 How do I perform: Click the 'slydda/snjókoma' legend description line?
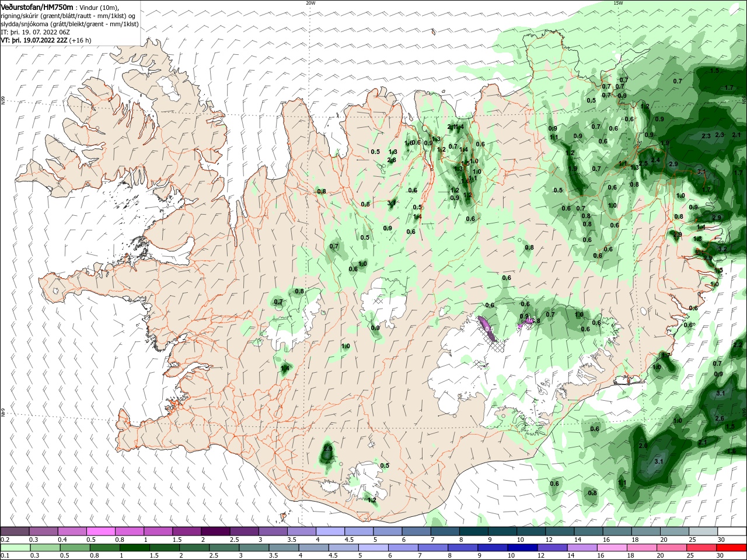[69, 24]
